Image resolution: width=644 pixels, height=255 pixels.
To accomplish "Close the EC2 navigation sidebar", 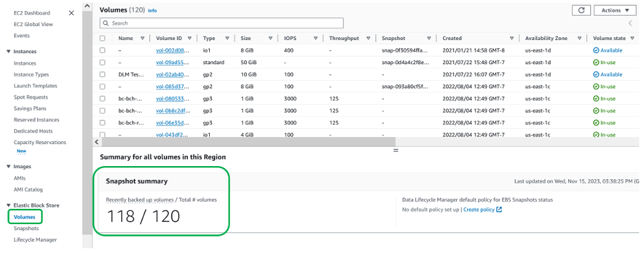I will tap(71, 12).
